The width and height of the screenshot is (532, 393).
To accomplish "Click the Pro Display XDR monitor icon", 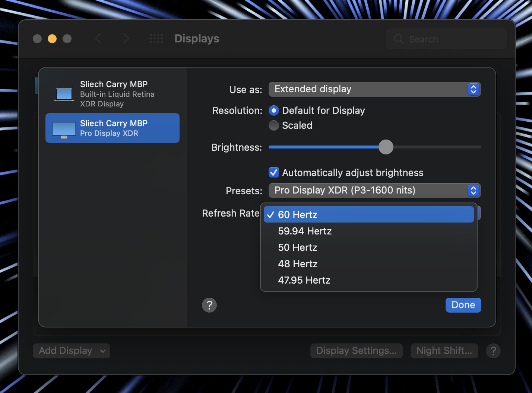I will [64, 129].
